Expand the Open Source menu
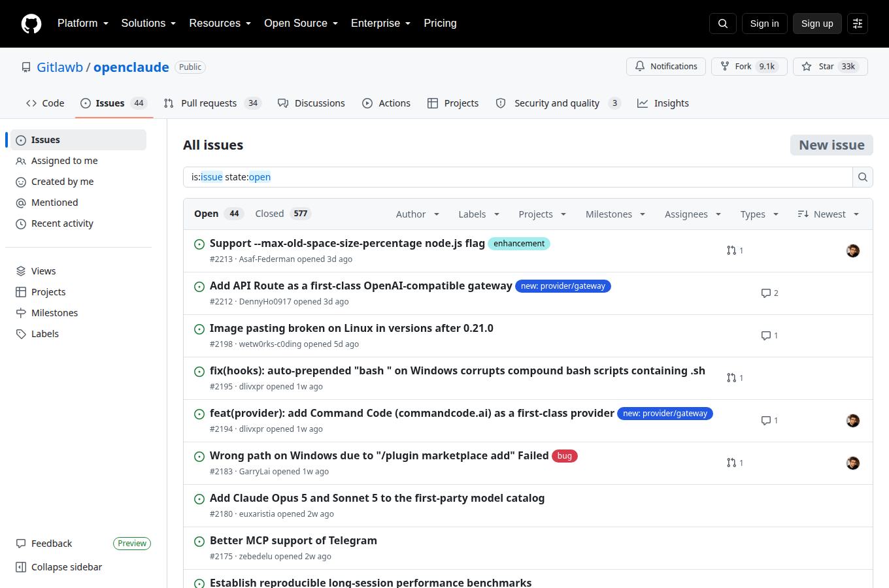The width and height of the screenshot is (889, 588). [x=301, y=24]
